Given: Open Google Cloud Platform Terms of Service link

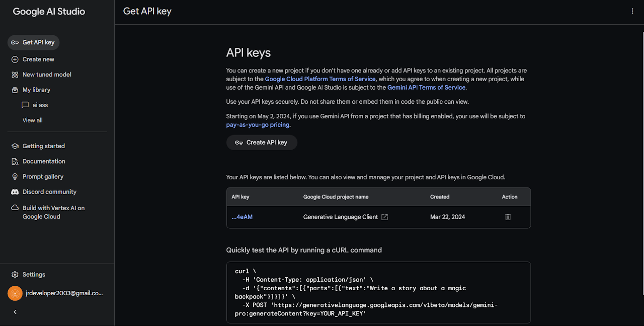Looking at the screenshot, I should click(320, 79).
